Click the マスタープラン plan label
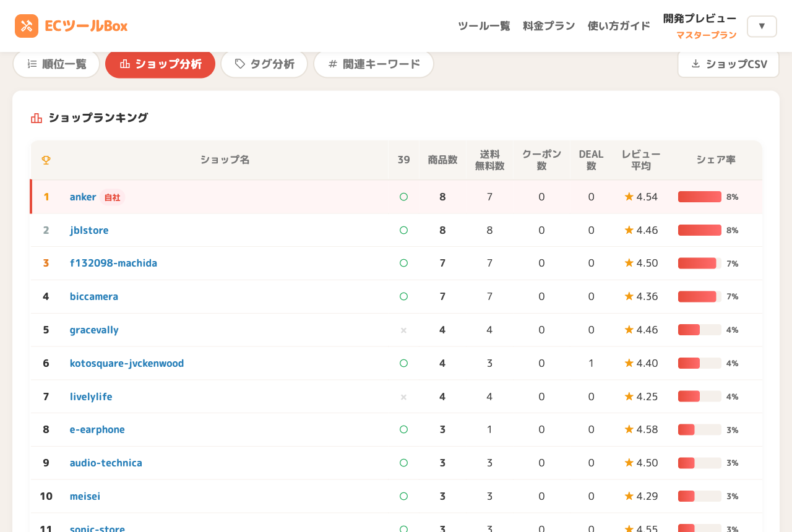The image size is (792, 532). (x=706, y=35)
